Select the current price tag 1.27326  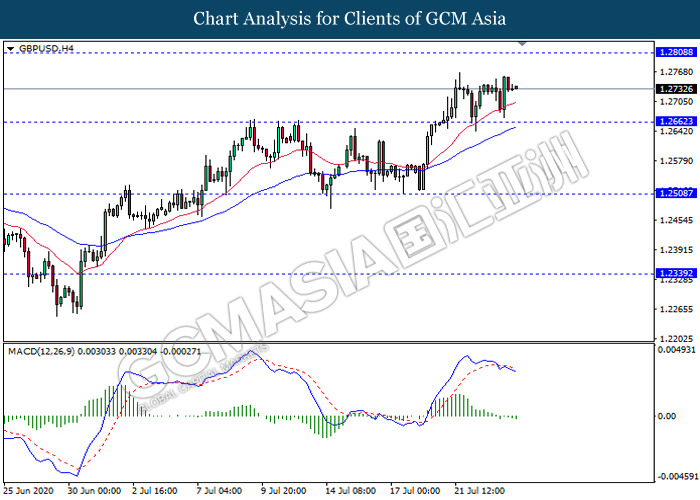point(676,89)
